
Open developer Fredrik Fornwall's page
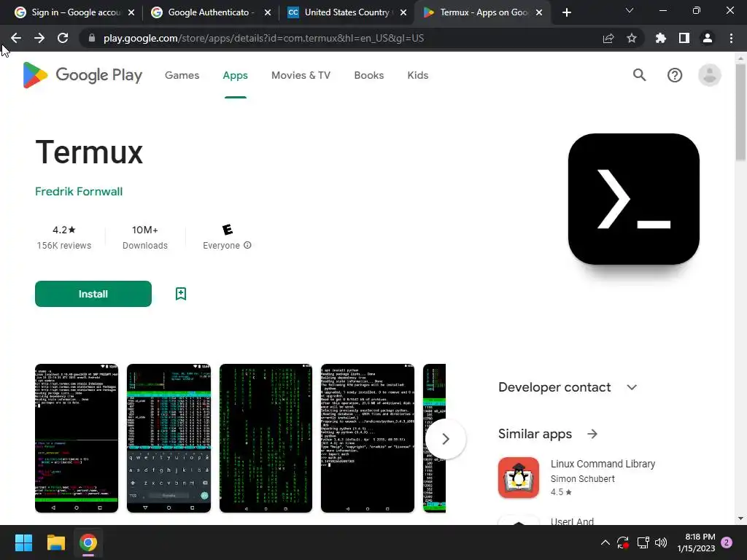(x=79, y=192)
